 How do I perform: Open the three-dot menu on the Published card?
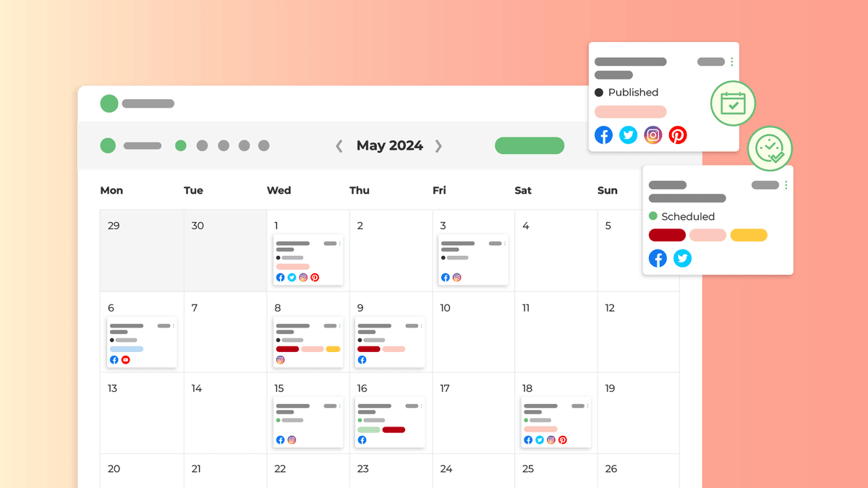[732, 62]
